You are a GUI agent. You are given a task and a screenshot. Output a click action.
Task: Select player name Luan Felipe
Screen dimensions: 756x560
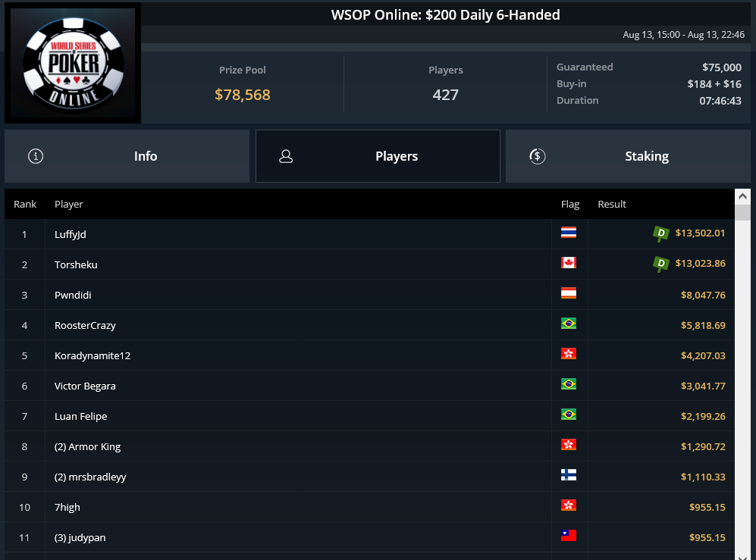coord(80,416)
